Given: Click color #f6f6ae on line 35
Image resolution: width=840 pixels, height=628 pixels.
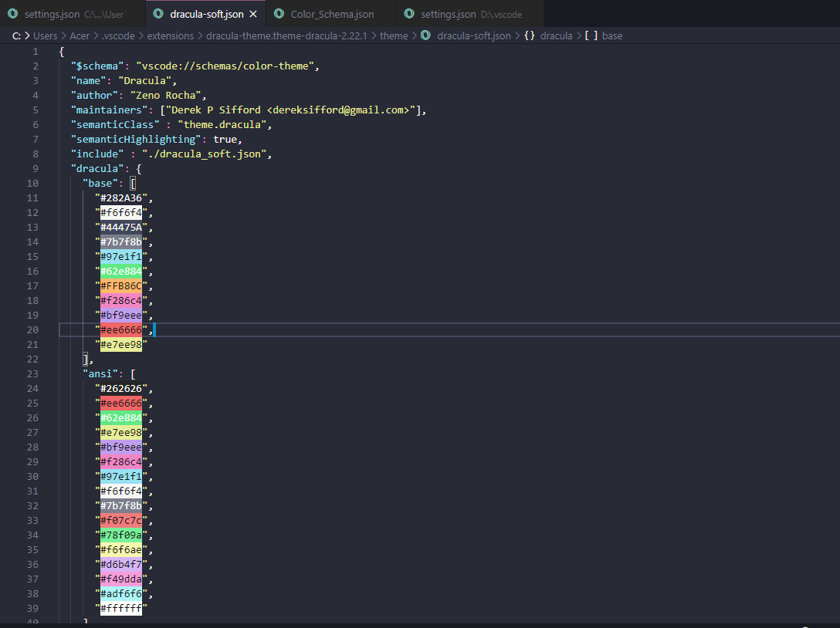Looking at the screenshot, I should pyautogui.click(x=121, y=550).
